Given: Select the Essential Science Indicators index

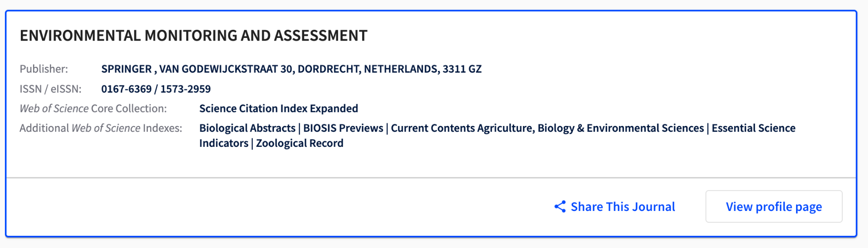Looking at the screenshot, I should point(753,128).
